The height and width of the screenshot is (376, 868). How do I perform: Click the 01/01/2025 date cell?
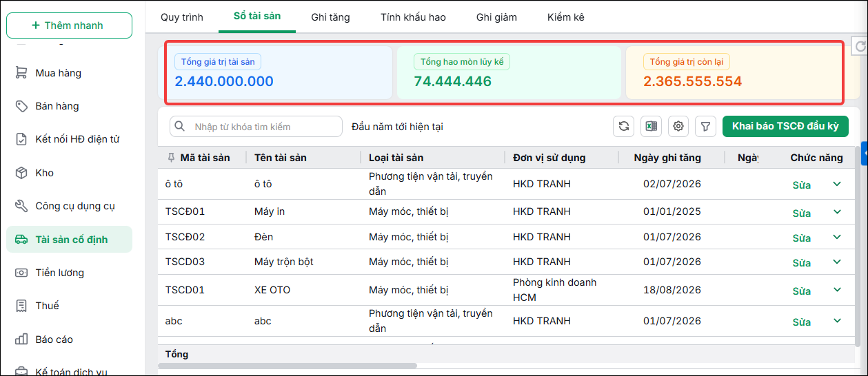click(672, 211)
